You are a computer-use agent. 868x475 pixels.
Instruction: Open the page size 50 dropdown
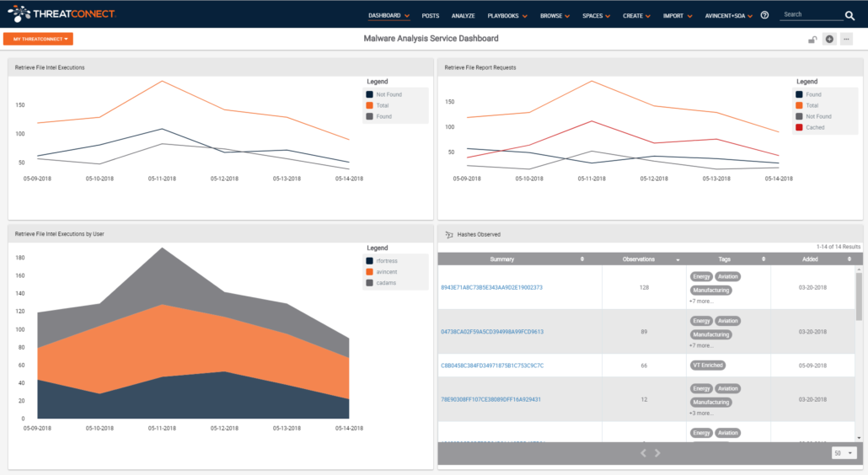click(x=844, y=453)
